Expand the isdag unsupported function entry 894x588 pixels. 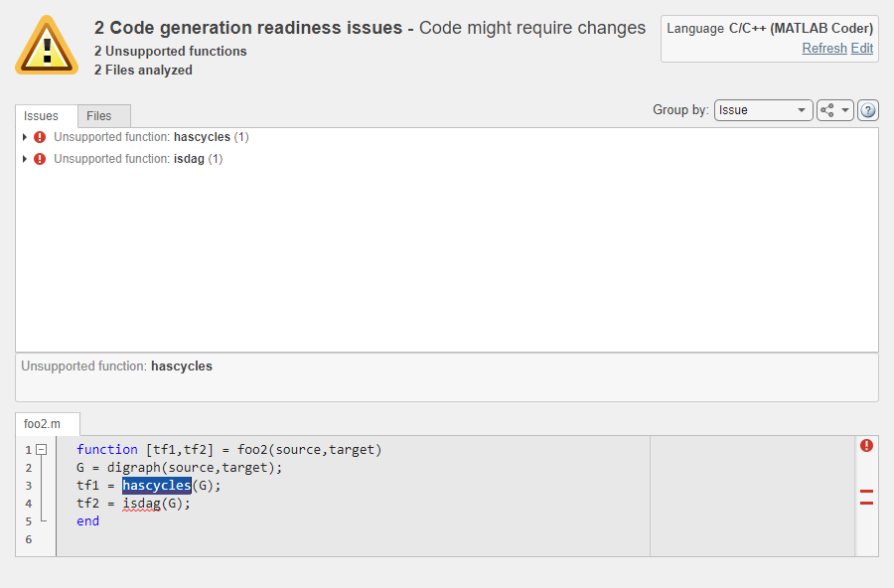point(24,158)
